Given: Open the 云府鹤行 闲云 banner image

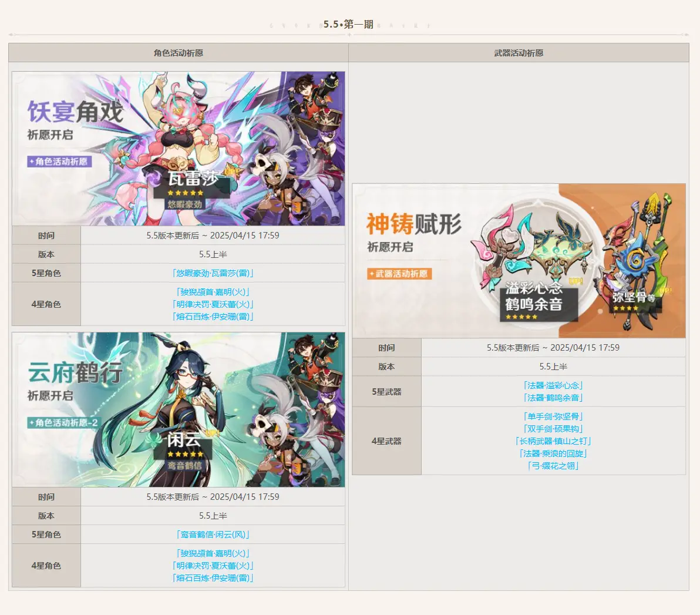Looking at the screenshot, I should 178,409.
